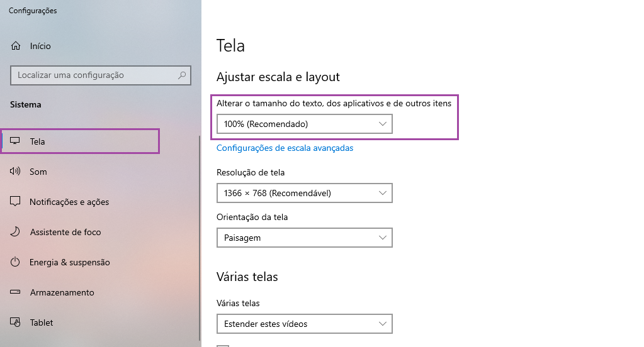Click the Armazenamento drive icon

(x=14, y=292)
